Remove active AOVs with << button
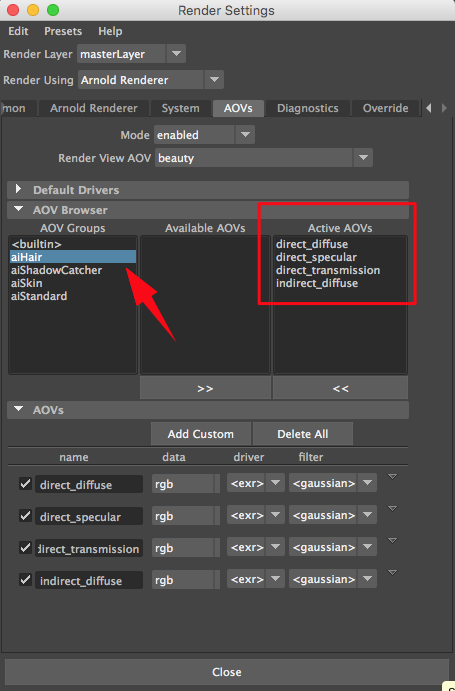This screenshot has width=455, height=691. click(340, 388)
